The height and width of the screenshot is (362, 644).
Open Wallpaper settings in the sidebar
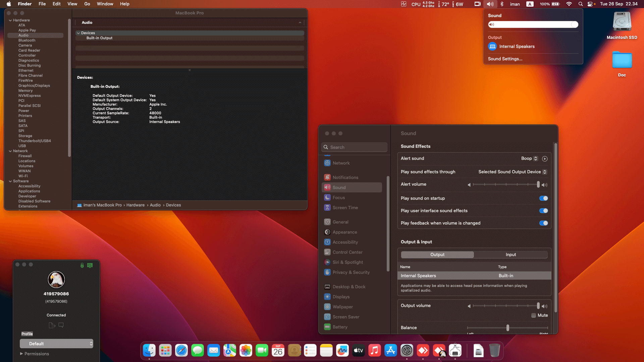[342, 307]
